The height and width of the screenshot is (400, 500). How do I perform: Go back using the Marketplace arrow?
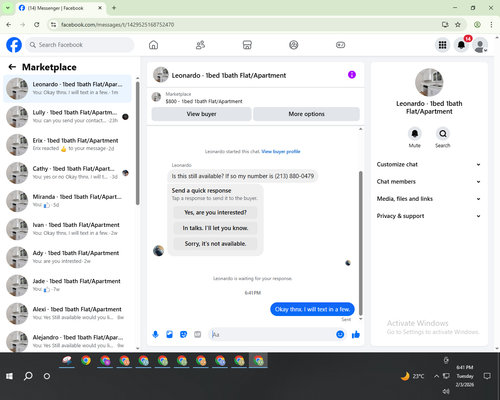pyautogui.click(x=12, y=67)
